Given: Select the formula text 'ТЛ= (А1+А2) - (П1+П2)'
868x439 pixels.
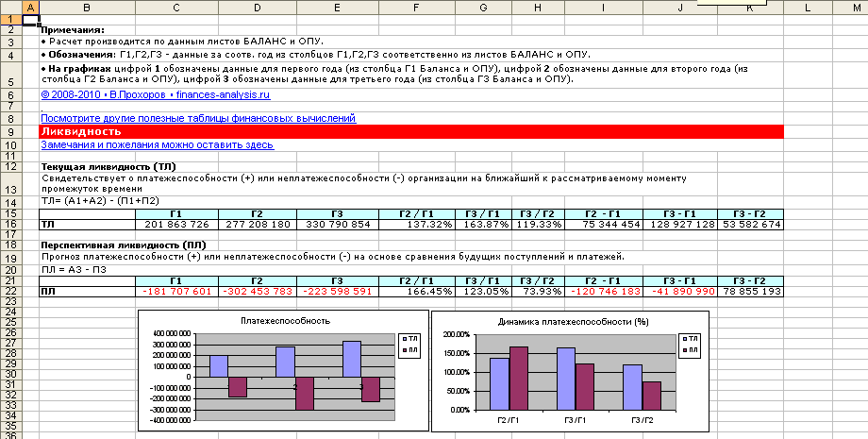Looking at the screenshot, I should (x=100, y=201).
